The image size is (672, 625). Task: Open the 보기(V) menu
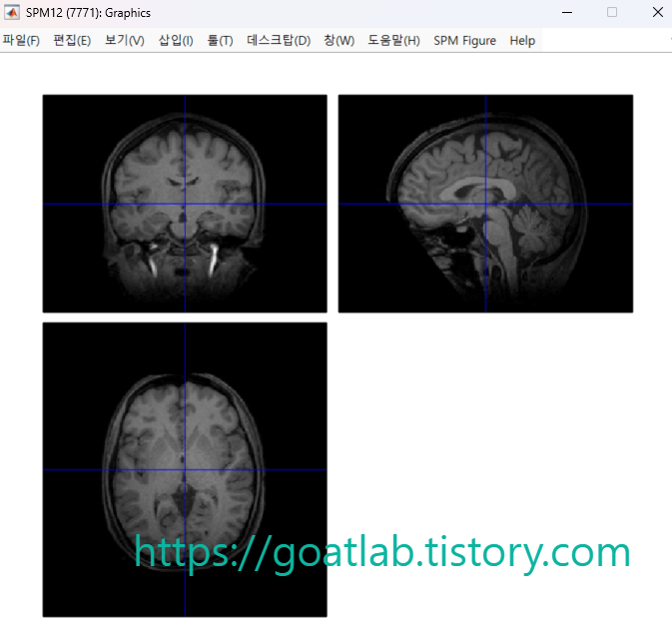click(124, 40)
